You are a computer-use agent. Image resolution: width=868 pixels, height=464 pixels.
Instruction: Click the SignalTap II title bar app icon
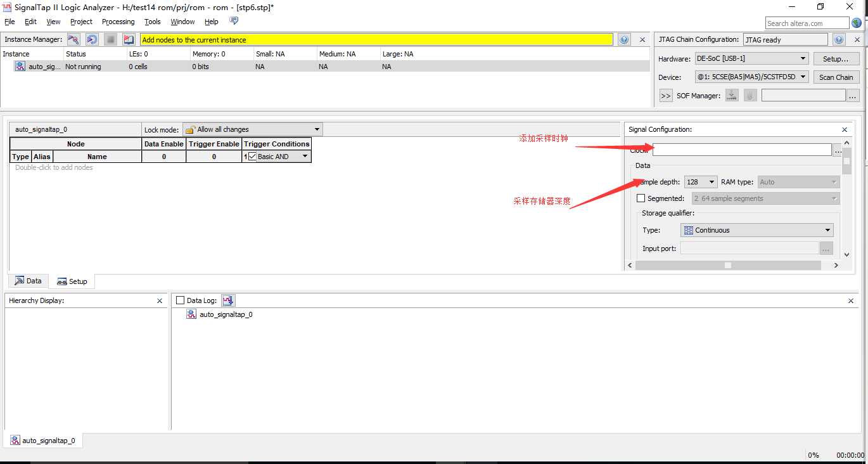click(x=8, y=7)
